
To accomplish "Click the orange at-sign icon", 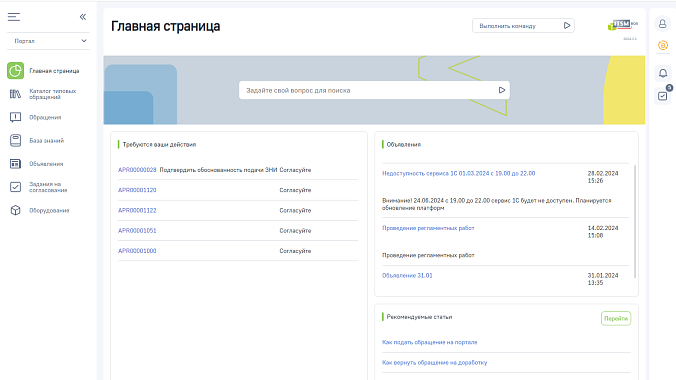I will coord(663,45).
